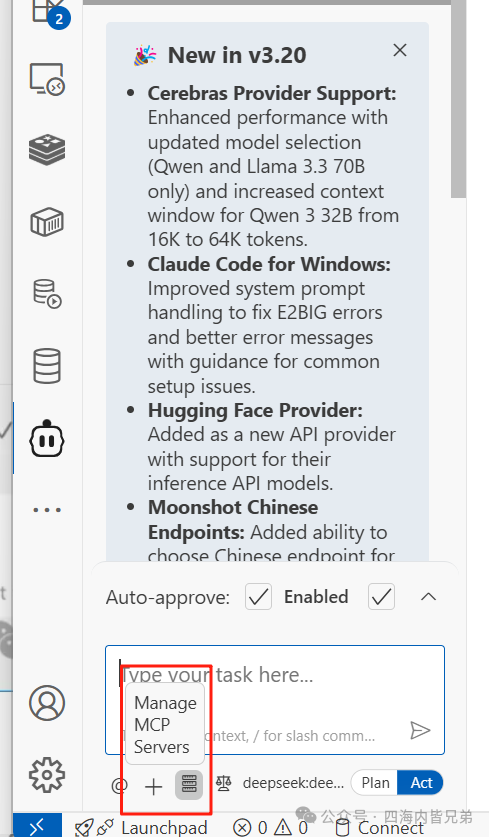The height and width of the screenshot is (837, 489).
Task: Open the Cline robot sidebar icon
Action: pyautogui.click(x=47, y=439)
